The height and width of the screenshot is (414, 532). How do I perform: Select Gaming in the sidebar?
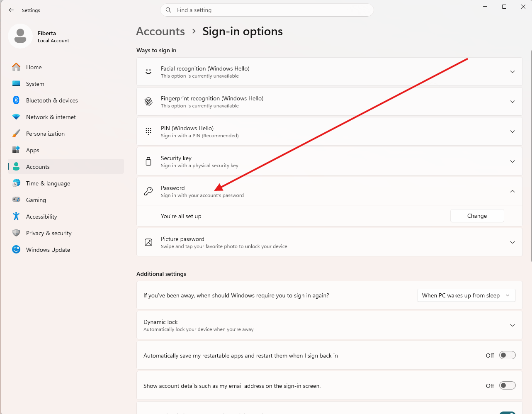[36, 200]
